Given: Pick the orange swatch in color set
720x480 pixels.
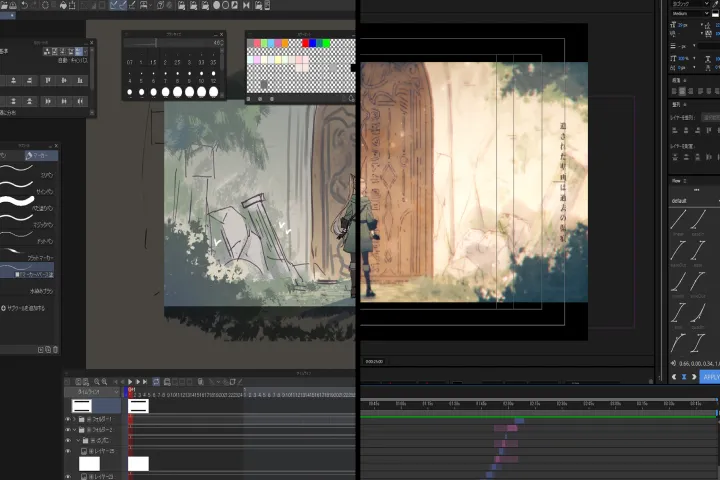Looking at the screenshot, I should 285,43.
